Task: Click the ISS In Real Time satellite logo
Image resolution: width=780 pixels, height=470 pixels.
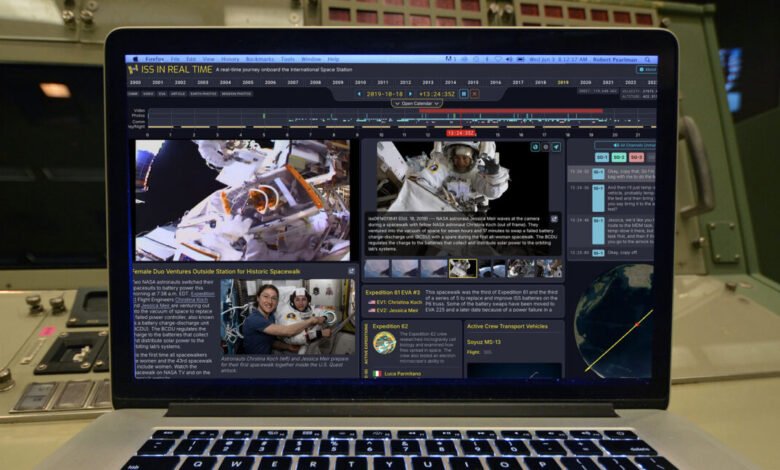Action: (x=133, y=70)
